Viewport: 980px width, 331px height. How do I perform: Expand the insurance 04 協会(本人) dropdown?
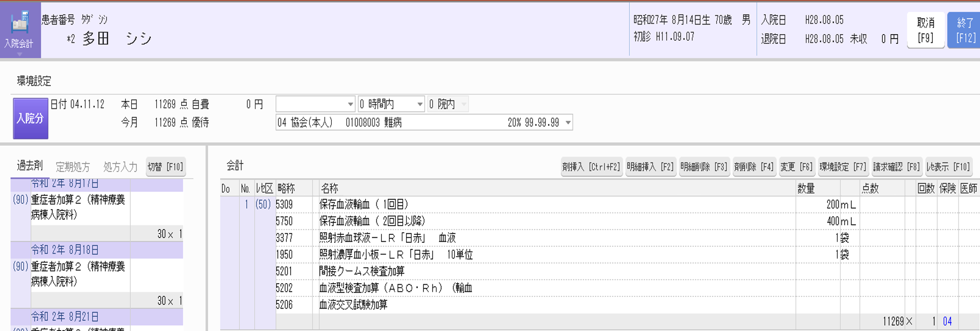pyautogui.click(x=424, y=123)
